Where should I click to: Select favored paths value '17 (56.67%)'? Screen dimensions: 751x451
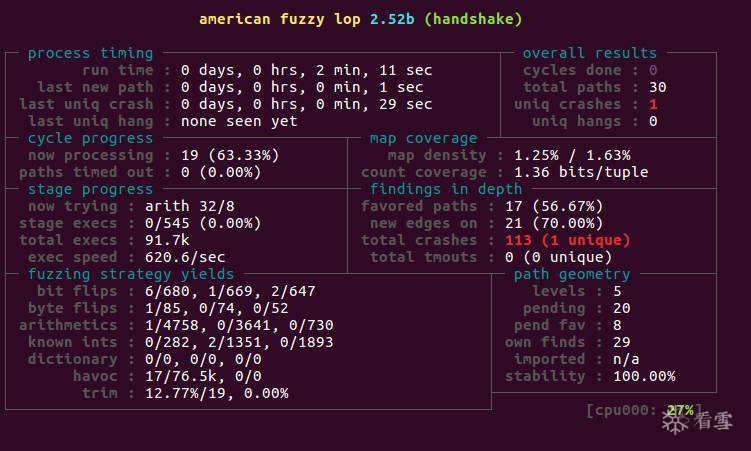coord(554,206)
